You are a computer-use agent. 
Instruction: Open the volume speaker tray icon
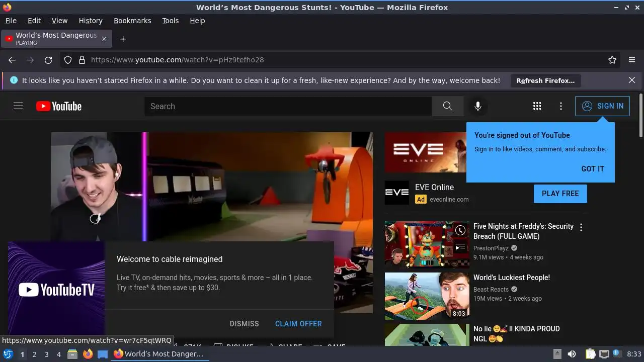(572, 354)
